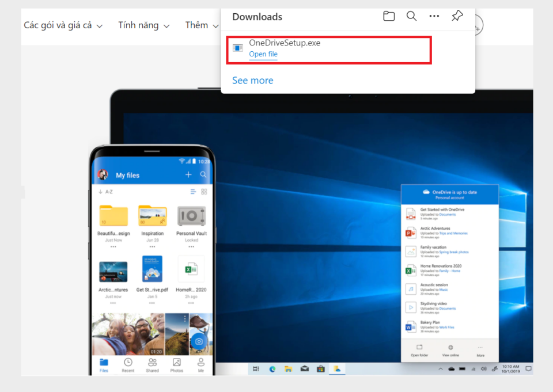The image size is (553, 392).
Task: Click the Work Files link
Action: pos(446,328)
